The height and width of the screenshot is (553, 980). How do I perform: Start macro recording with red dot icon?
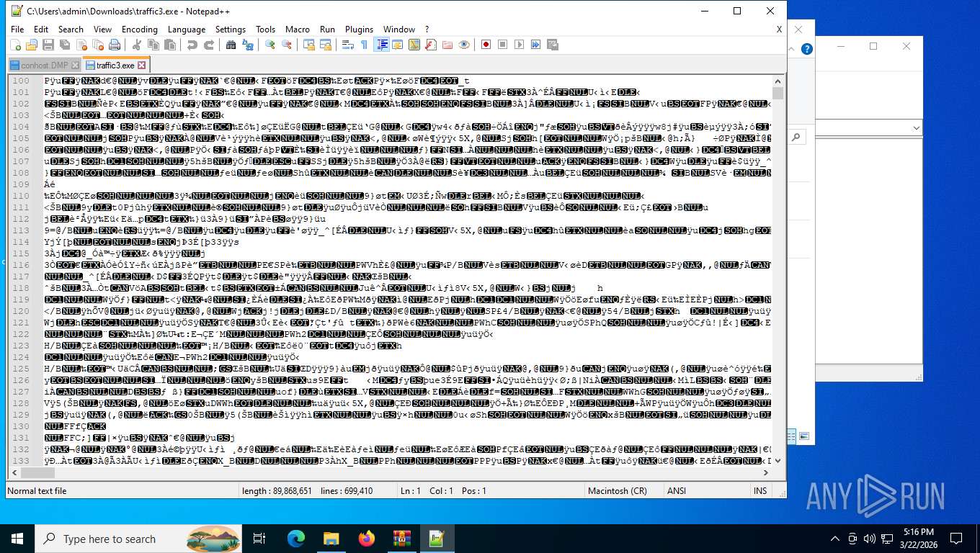[x=486, y=45]
